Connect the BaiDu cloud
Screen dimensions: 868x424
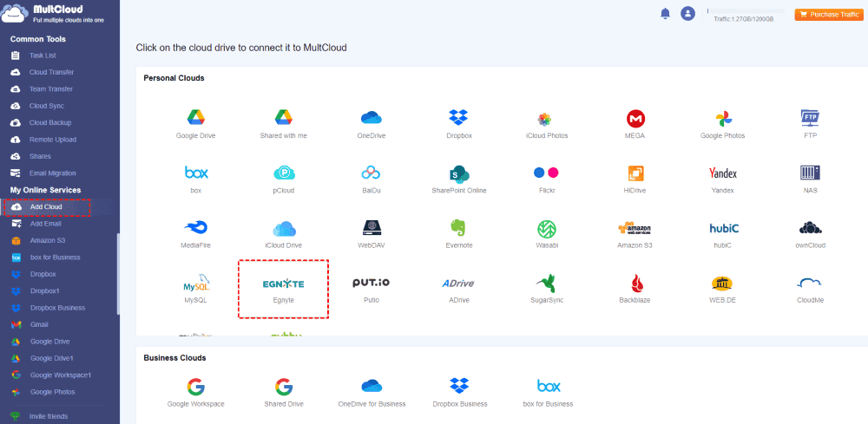click(x=372, y=179)
